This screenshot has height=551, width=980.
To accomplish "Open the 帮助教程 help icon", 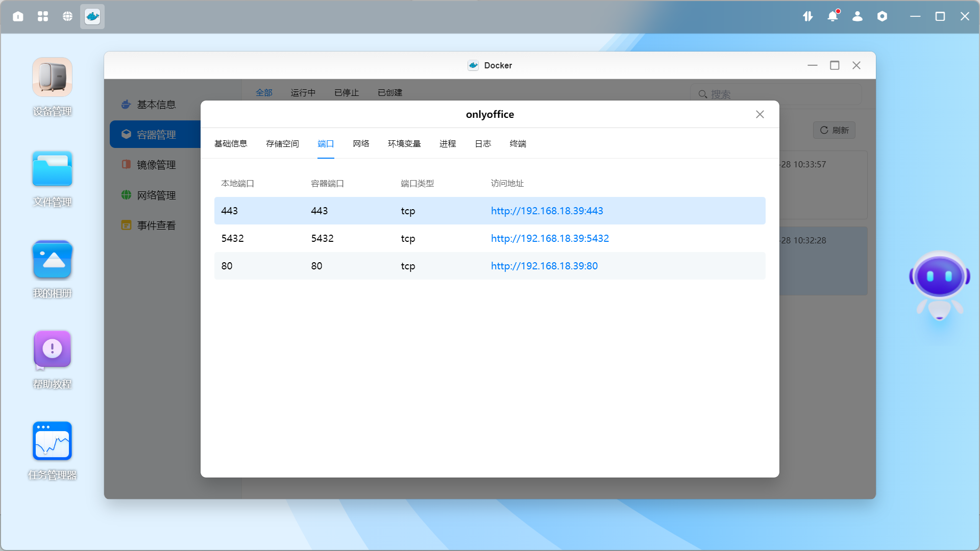I will point(52,350).
